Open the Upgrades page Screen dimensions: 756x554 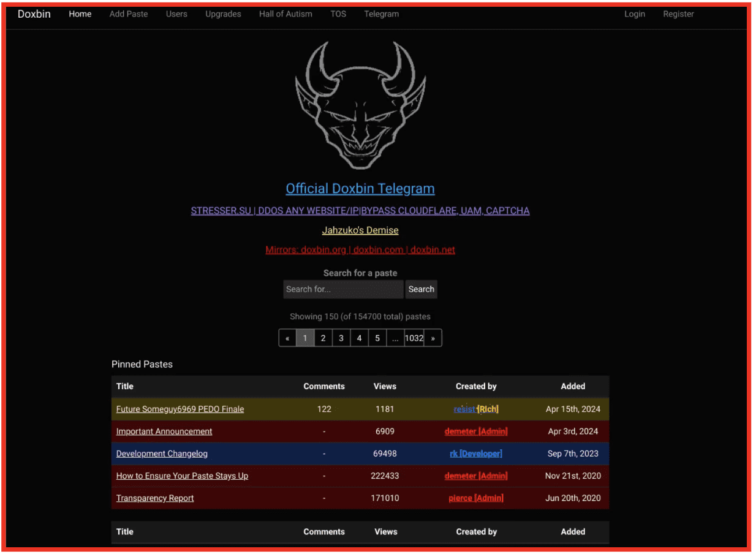click(x=223, y=13)
